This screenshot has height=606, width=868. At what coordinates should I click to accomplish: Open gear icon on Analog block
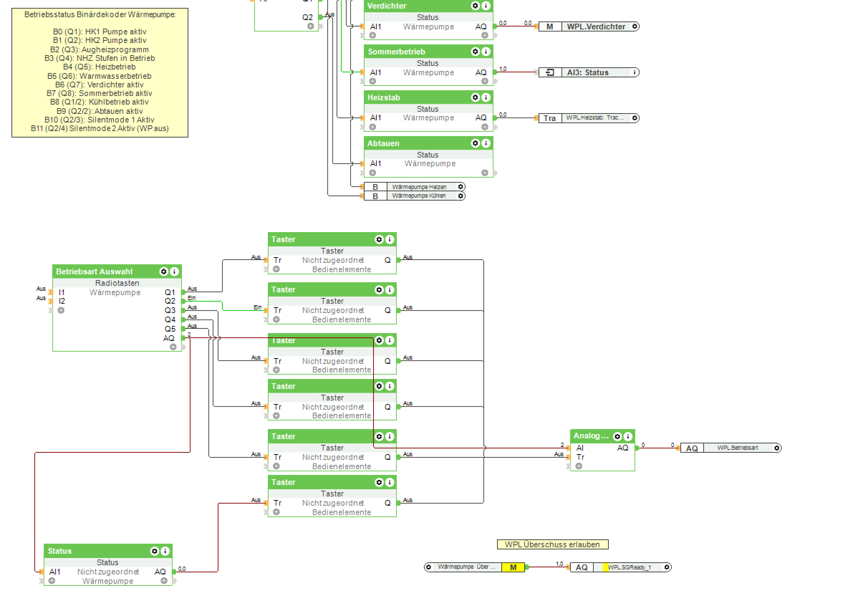tap(617, 437)
